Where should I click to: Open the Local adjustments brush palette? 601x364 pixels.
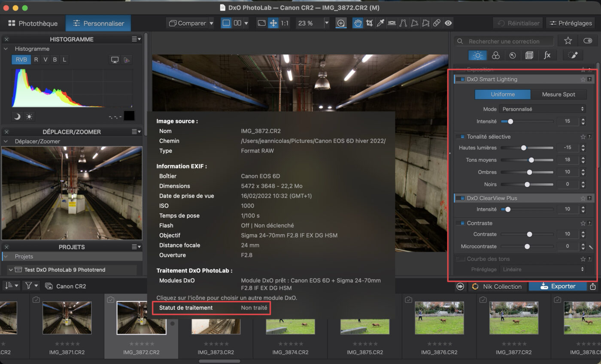[x=573, y=55]
